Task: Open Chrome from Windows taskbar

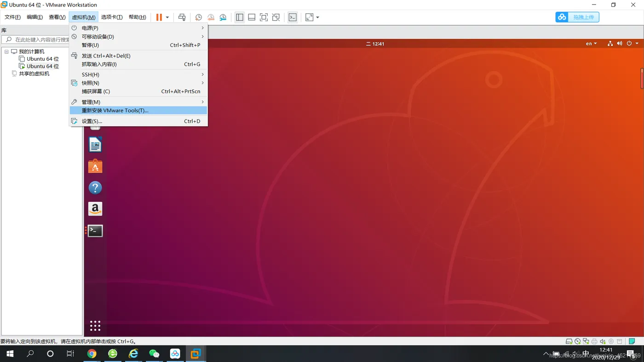Action: click(x=92, y=354)
